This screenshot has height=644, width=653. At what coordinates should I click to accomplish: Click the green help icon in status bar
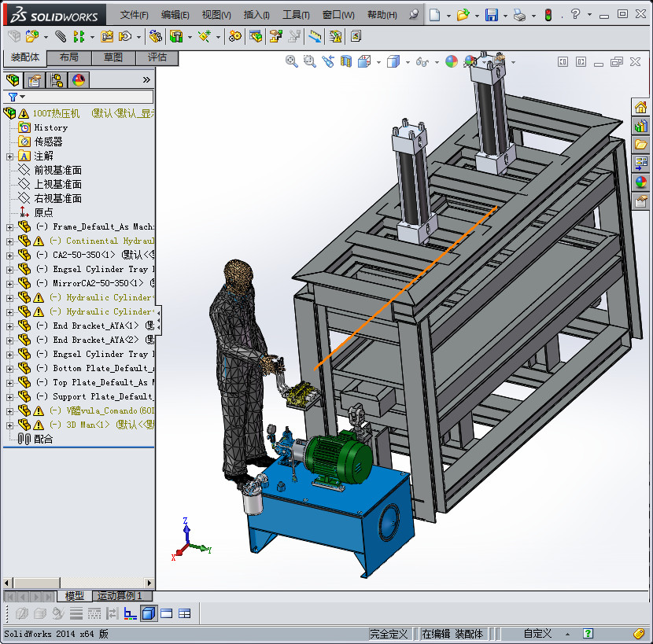[588, 634]
